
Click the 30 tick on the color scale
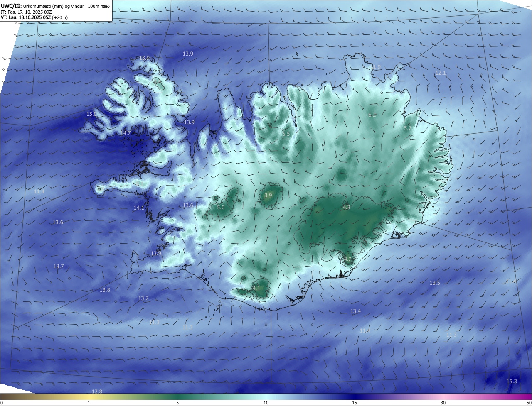click(443, 403)
